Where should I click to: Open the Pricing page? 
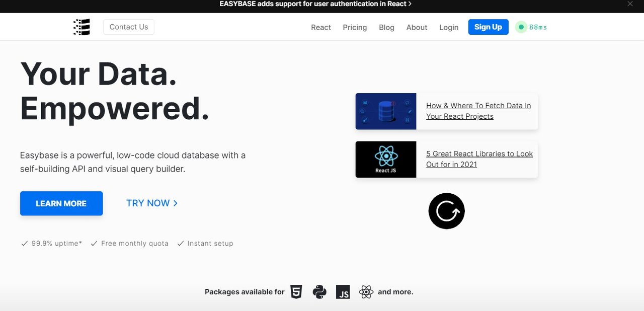pos(355,27)
